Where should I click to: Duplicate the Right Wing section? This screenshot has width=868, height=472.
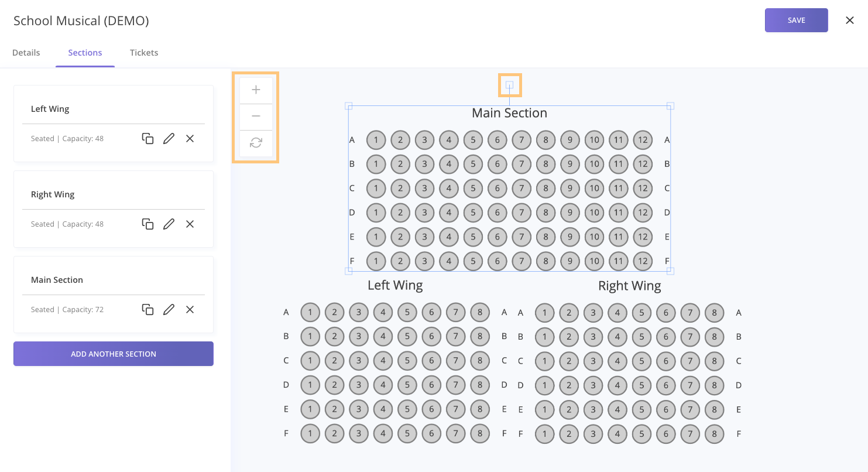[x=147, y=224]
